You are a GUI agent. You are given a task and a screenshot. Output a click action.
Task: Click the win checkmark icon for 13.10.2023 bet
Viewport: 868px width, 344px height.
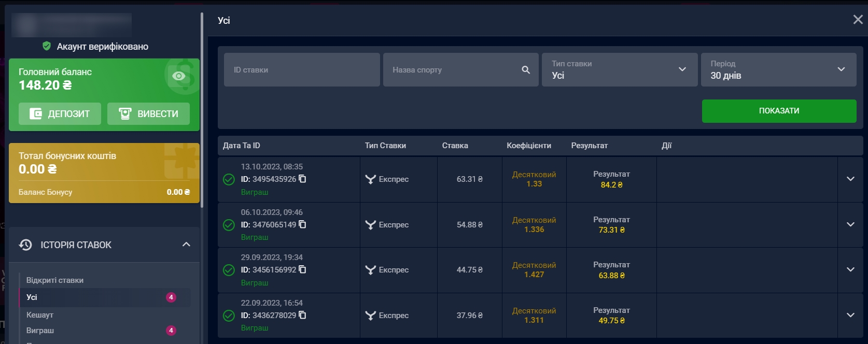click(x=229, y=179)
